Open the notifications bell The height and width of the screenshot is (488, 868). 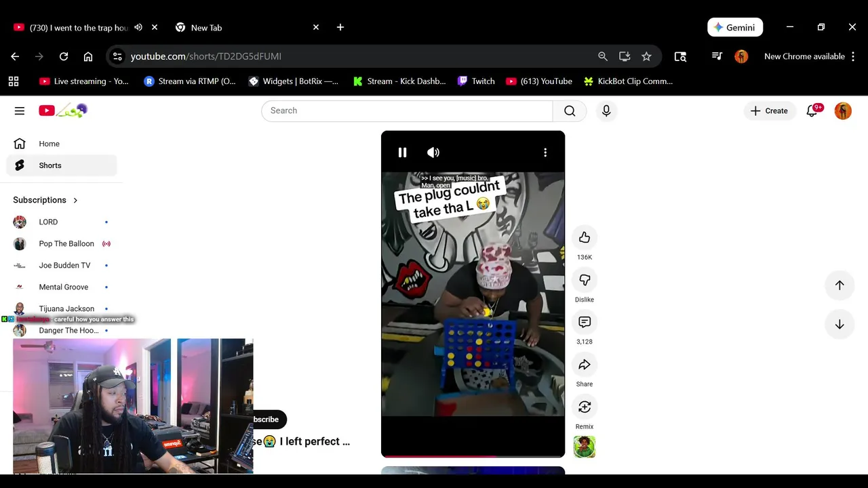point(812,110)
